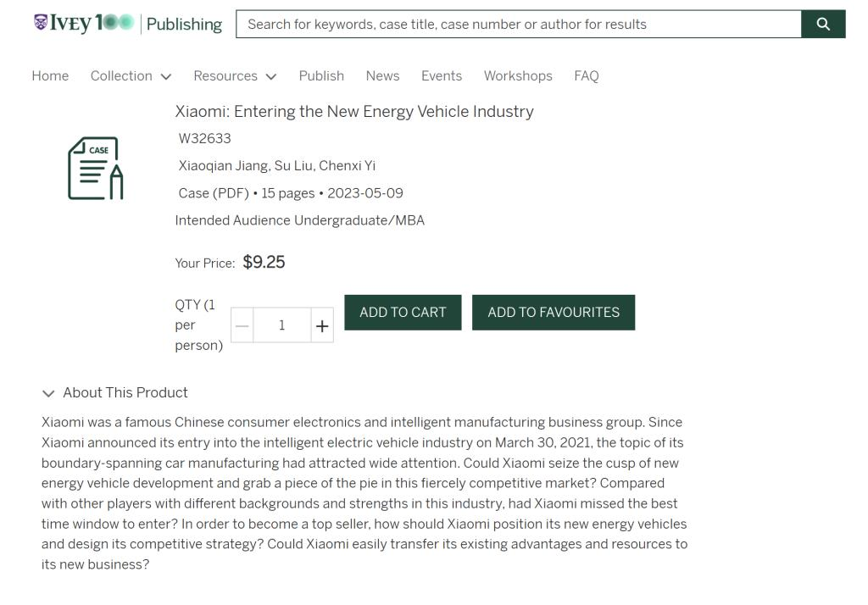Decrease quantity with minus button
Viewport: 868px width, 605px height.
(242, 325)
